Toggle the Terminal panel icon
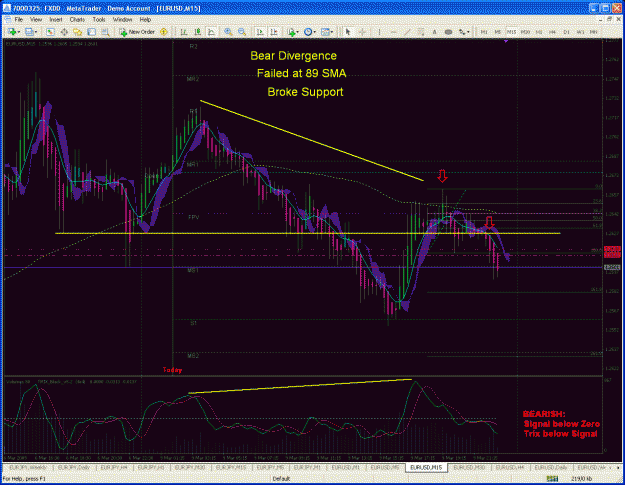 point(91,32)
